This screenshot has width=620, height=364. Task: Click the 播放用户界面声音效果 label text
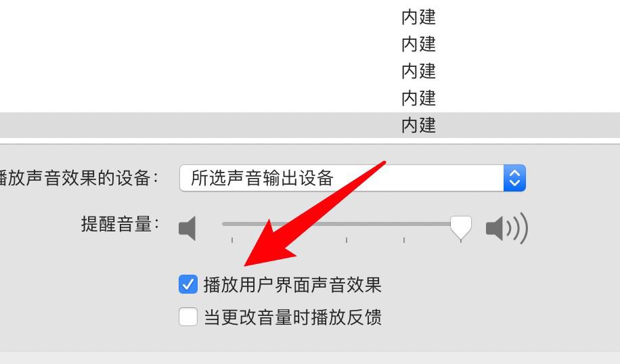click(292, 285)
